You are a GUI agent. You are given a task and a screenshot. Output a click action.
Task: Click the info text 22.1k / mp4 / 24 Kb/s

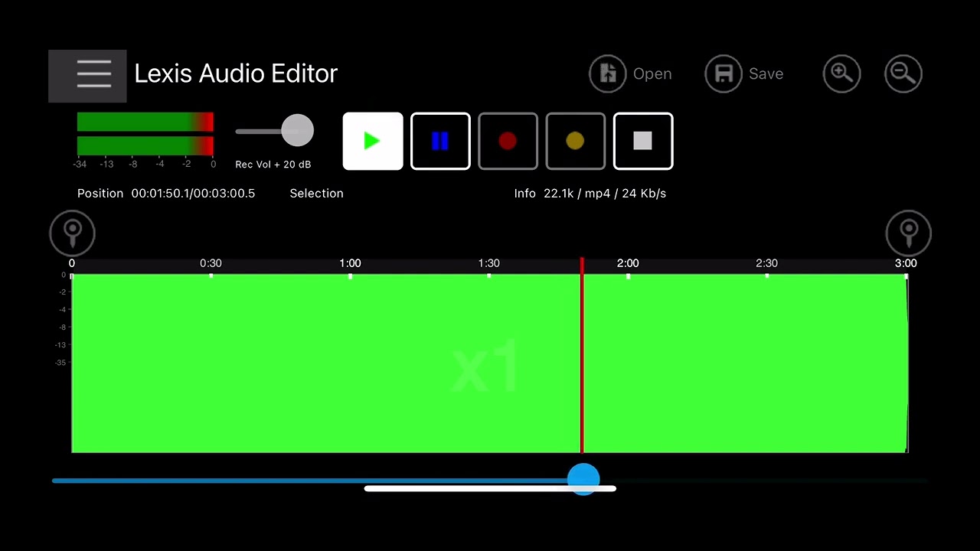click(605, 194)
